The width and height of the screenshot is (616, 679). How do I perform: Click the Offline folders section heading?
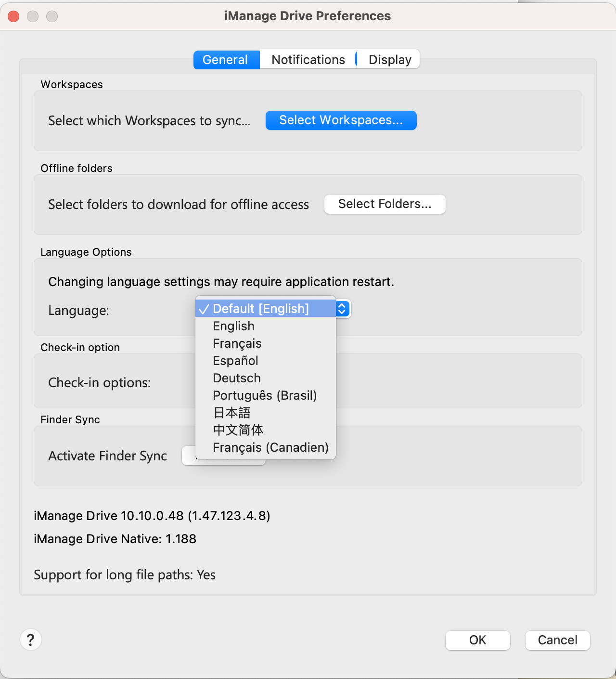click(x=77, y=168)
